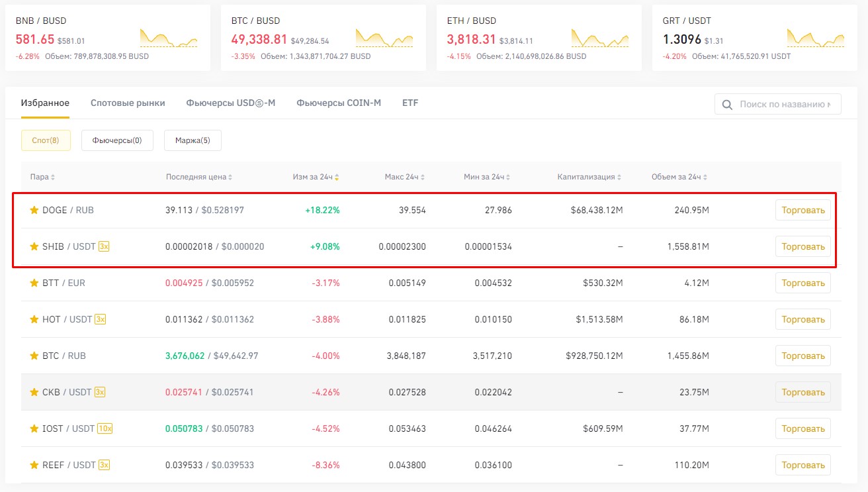Sort the table by Пара column
868x492 pixels.
click(42, 177)
